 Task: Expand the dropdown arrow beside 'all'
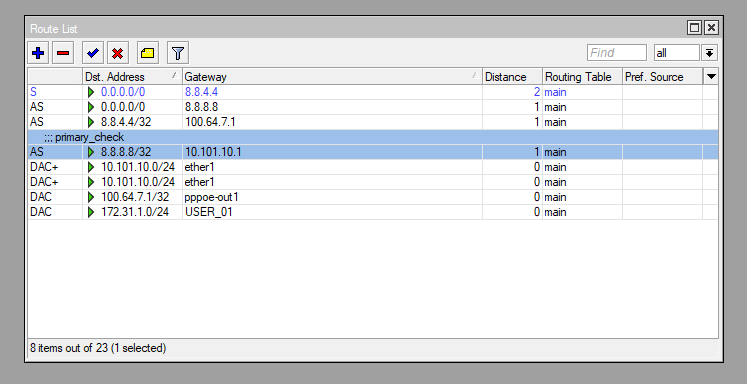point(709,53)
